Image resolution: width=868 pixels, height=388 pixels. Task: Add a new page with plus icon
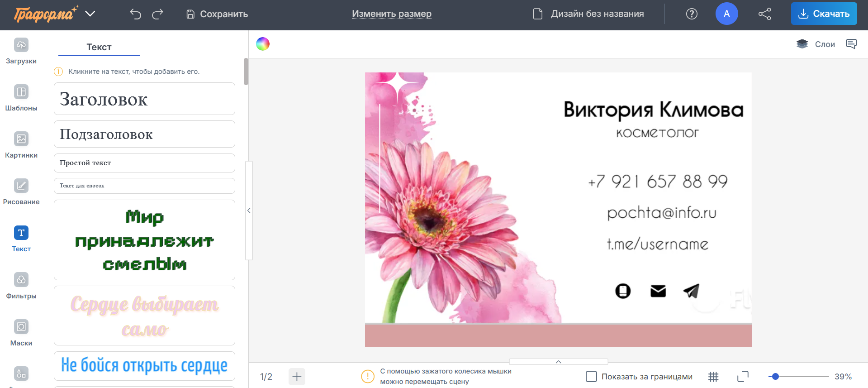tap(297, 377)
